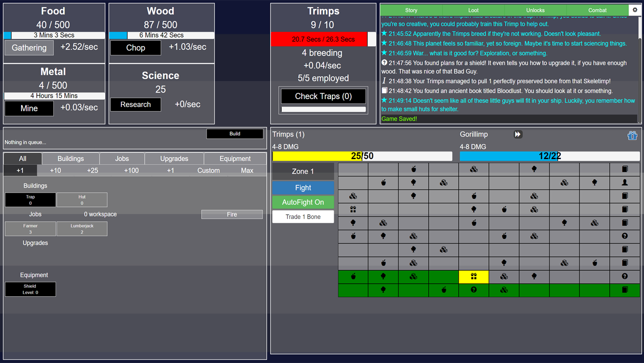Screen dimensions: 644x363
Task: Click the question mark in green bottom row
Action: (473, 290)
